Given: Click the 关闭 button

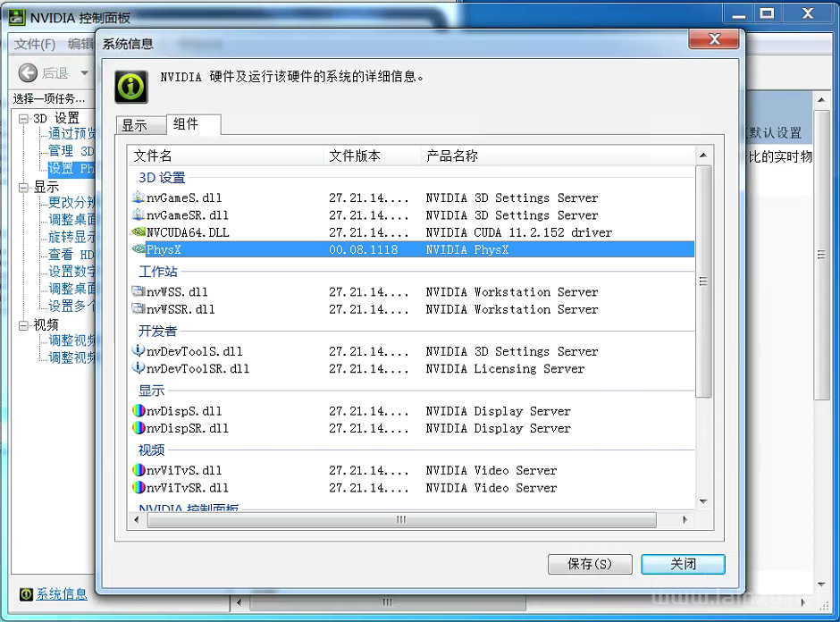Looking at the screenshot, I should 683,564.
